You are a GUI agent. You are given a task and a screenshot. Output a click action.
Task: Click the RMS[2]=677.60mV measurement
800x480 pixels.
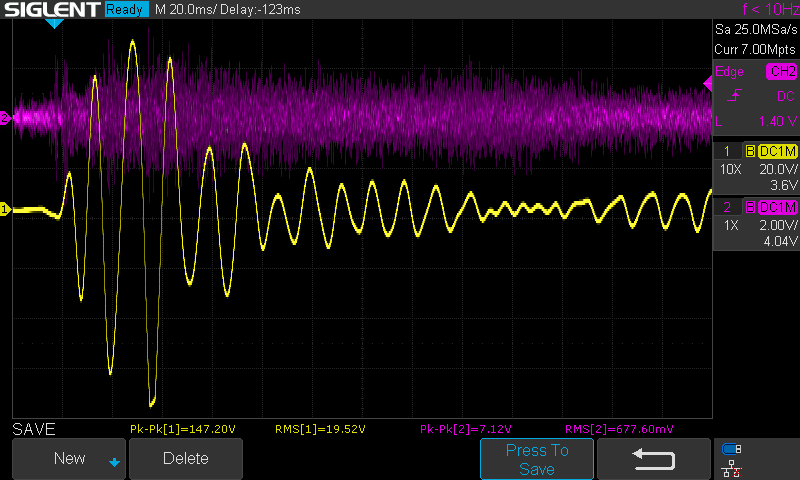(619, 430)
